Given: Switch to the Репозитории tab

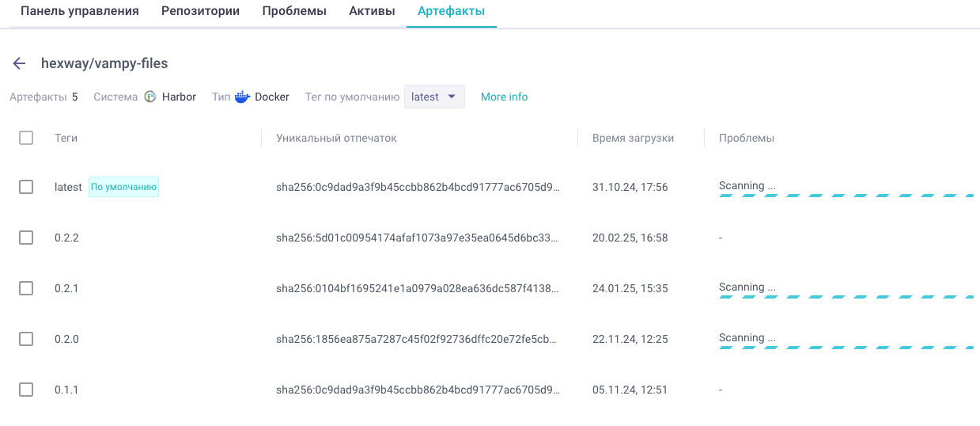Looking at the screenshot, I should point(200,11).
